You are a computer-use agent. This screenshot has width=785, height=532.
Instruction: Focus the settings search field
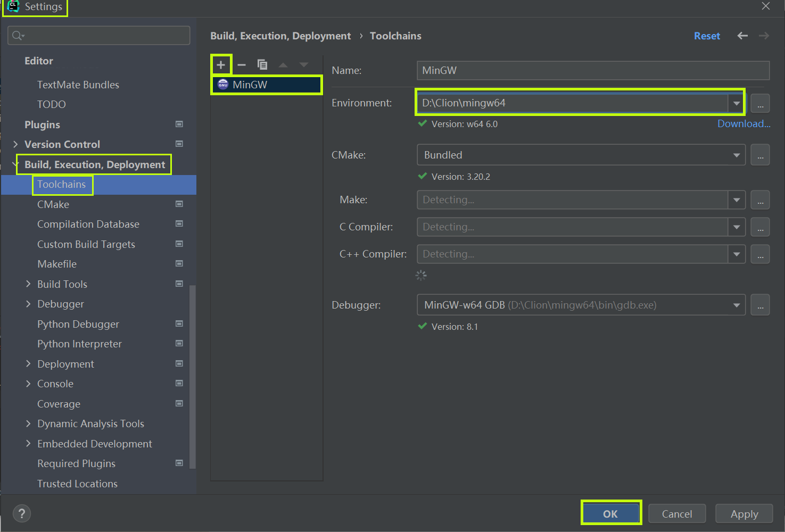click(x=99, y=36)
